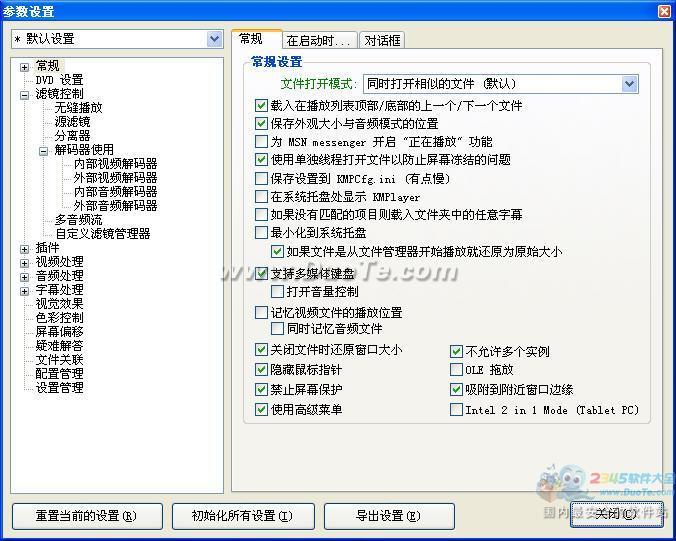Open 外部音频解码器 settings
The image size is (676, 541).
tap(116, 206)
